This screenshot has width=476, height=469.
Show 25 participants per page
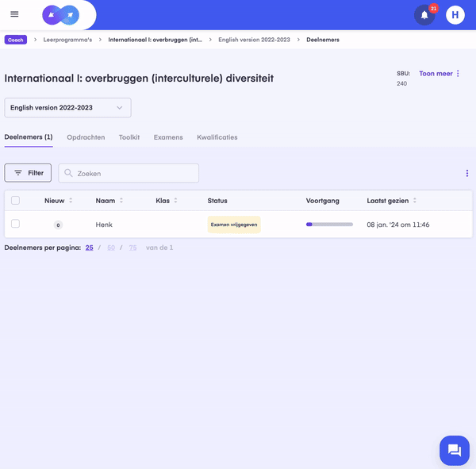(89, 248)
